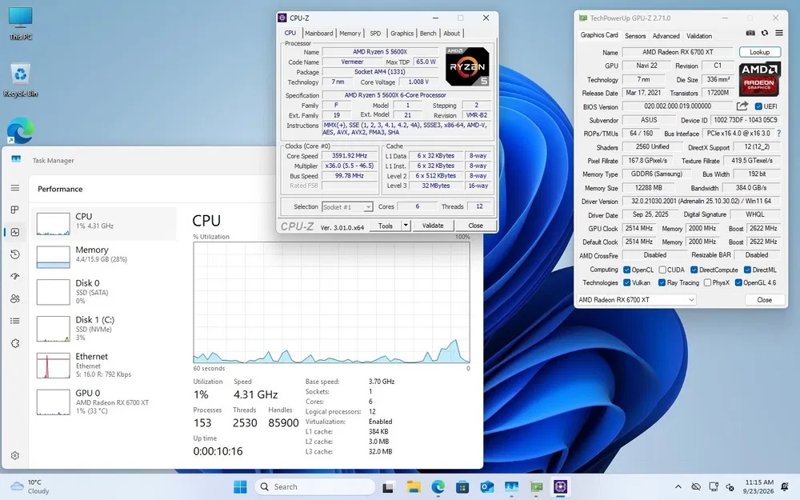Select Disk 0 SSD (SATA) entry
This screenshot has width=800, height=500.
click(106, 291)
